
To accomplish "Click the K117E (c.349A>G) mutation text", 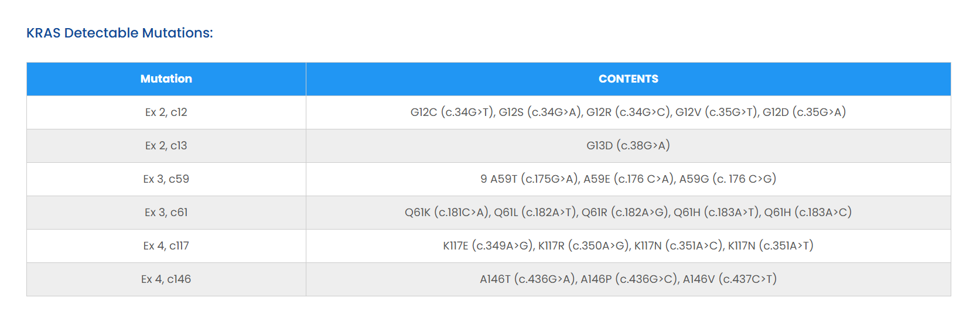I will click(488, 246).
